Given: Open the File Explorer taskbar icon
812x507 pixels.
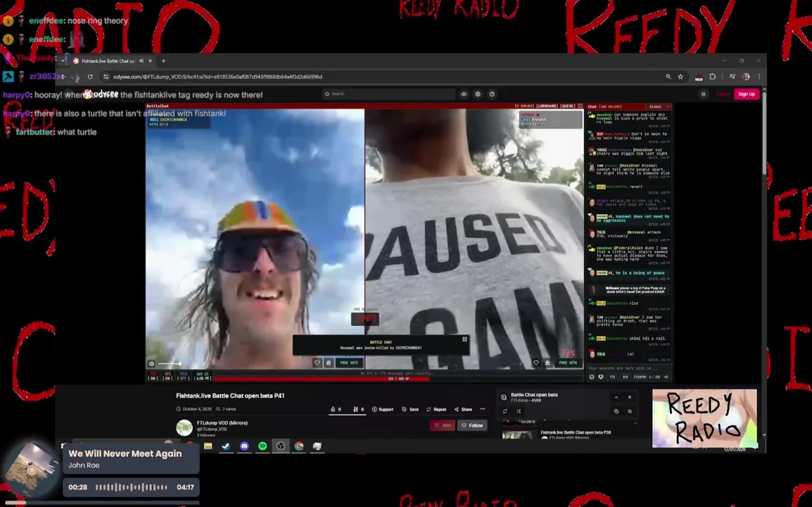Looking at the screenshot, I should pos(208,446).
